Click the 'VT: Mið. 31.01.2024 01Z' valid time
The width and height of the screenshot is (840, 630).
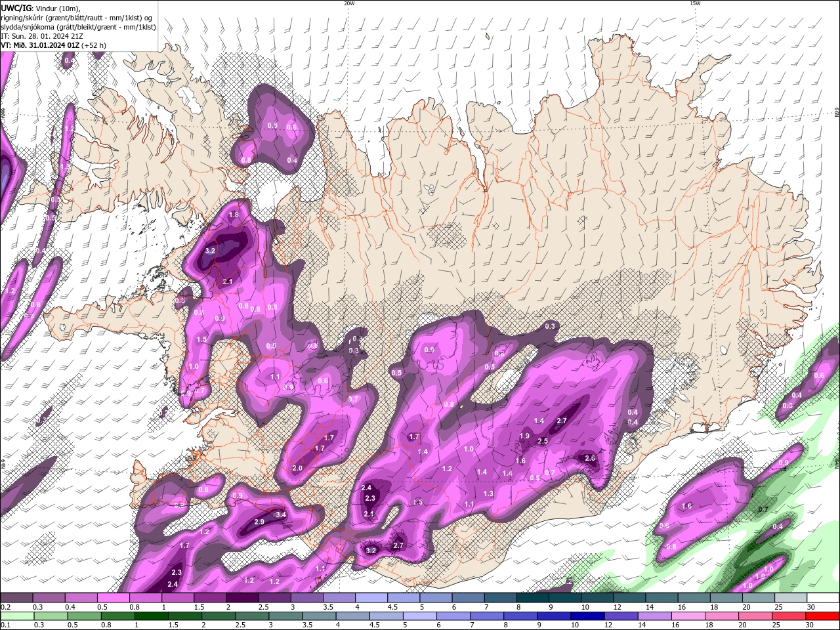(x=39, y=45)
